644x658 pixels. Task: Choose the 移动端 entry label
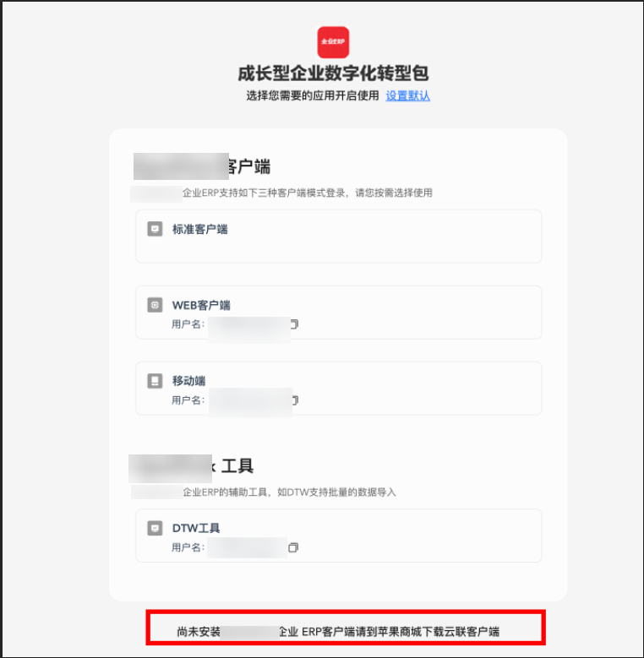[x=189, y=381]
